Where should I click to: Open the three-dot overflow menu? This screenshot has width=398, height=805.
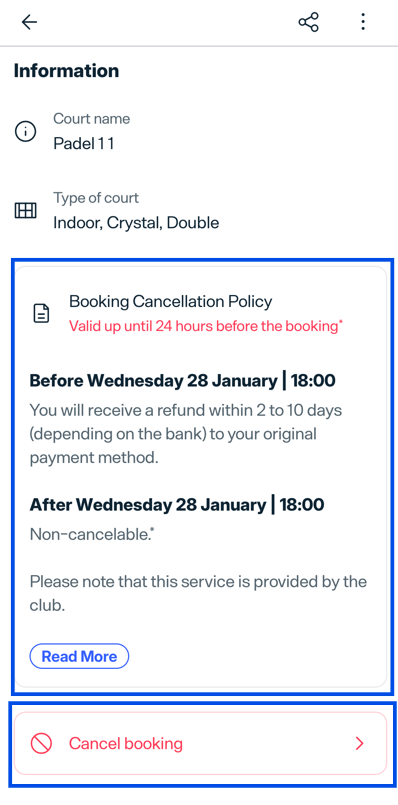pyautogui.click(x=363, y=22)
